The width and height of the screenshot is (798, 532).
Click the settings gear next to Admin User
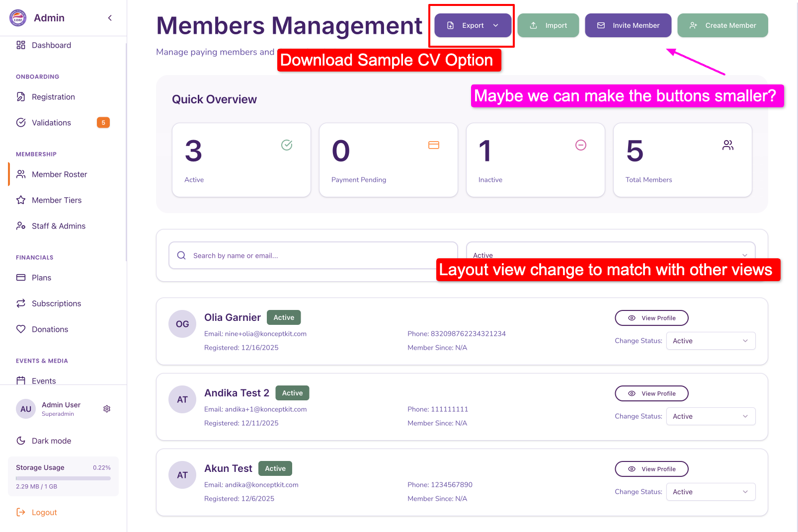[107, 409]
